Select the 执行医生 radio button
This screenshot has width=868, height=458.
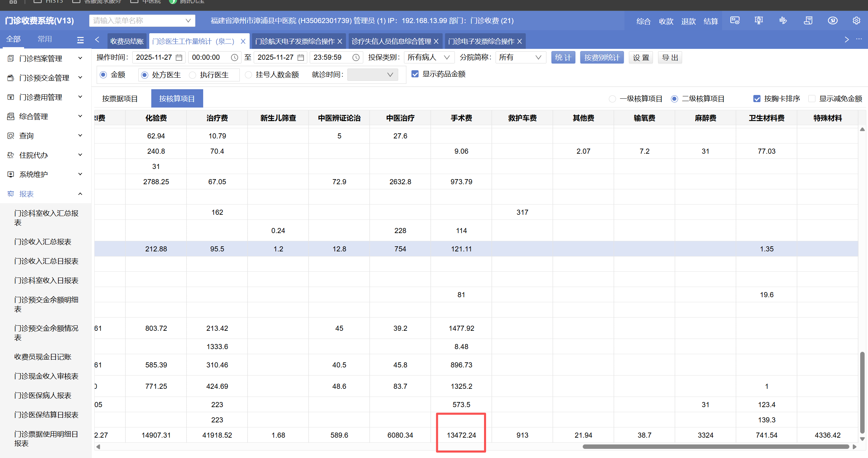pyautogui.click(x=193, y=75)
